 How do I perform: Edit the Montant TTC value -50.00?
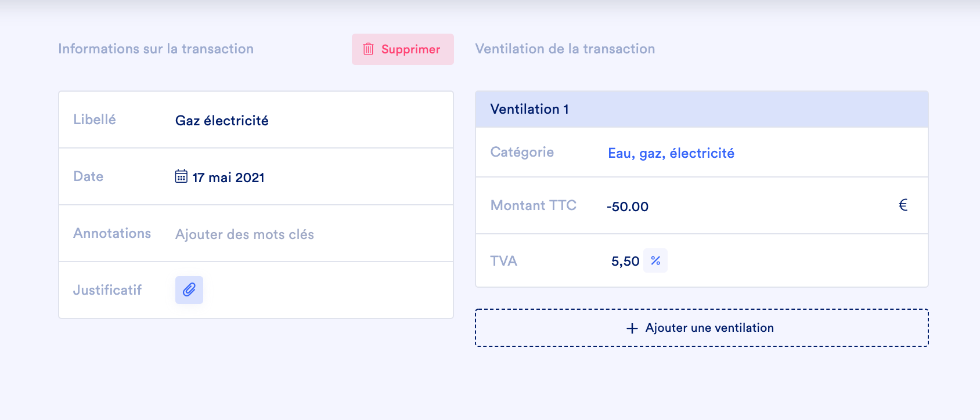[628, 207]
